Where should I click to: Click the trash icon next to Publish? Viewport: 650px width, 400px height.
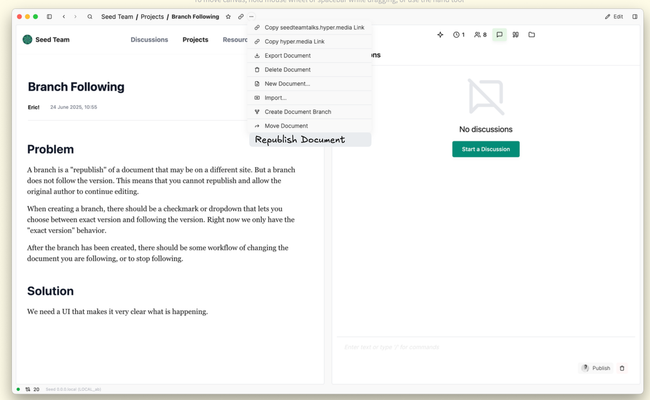coord(622,368)
